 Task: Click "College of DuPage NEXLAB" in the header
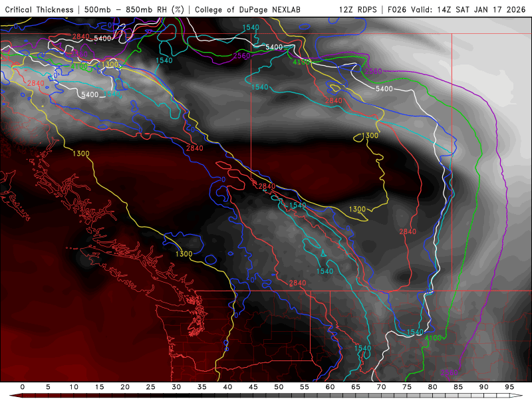(x=247, y=10)
